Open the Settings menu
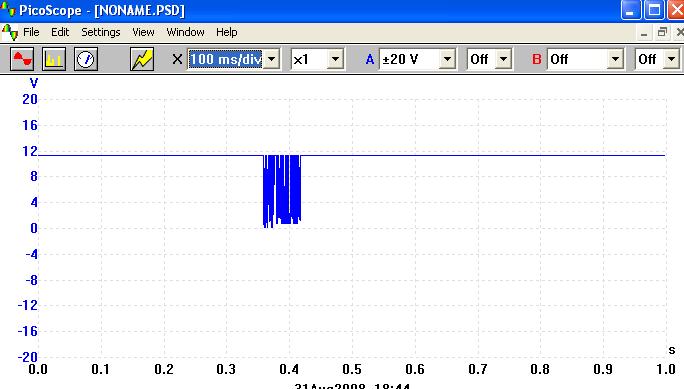 (101, 32)
